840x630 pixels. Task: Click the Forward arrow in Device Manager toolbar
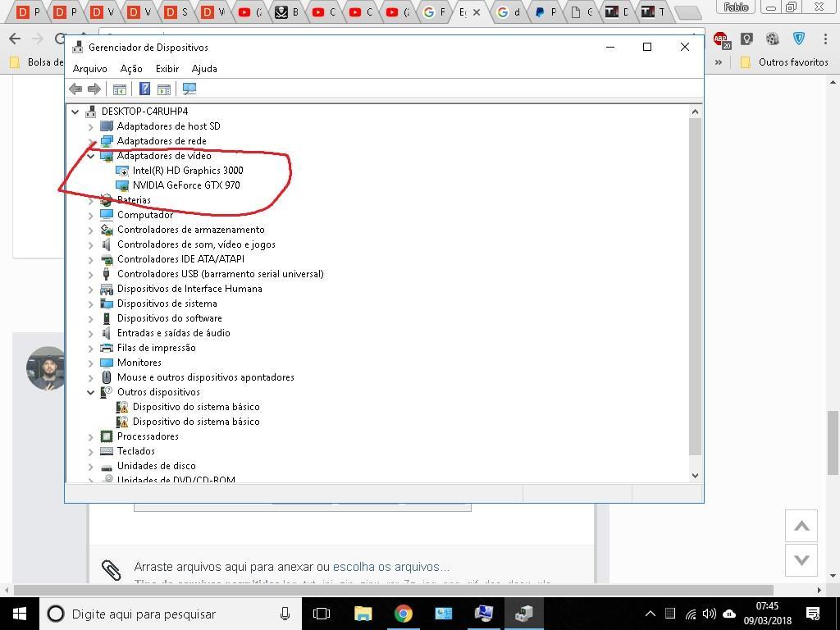(94, 89)
